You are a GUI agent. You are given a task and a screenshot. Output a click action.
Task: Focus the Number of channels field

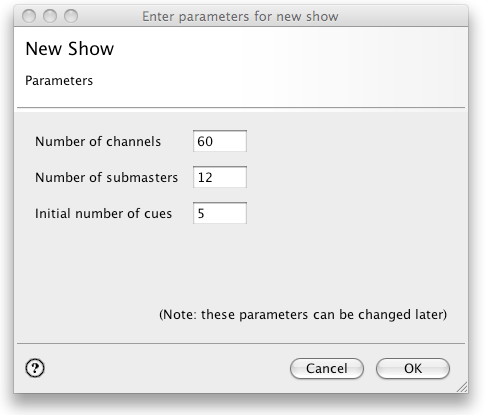click(220, 141)
